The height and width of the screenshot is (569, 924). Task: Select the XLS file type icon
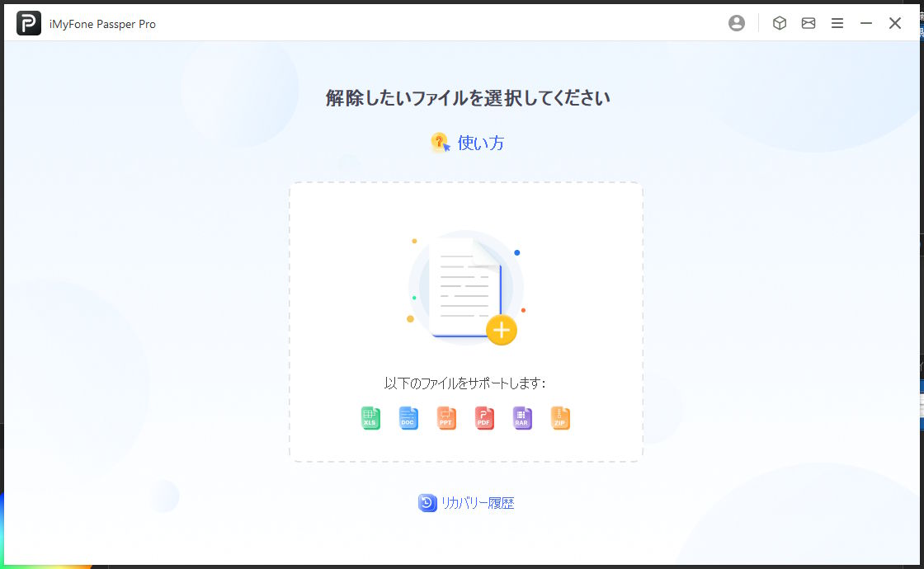click(x=370, y=419)
